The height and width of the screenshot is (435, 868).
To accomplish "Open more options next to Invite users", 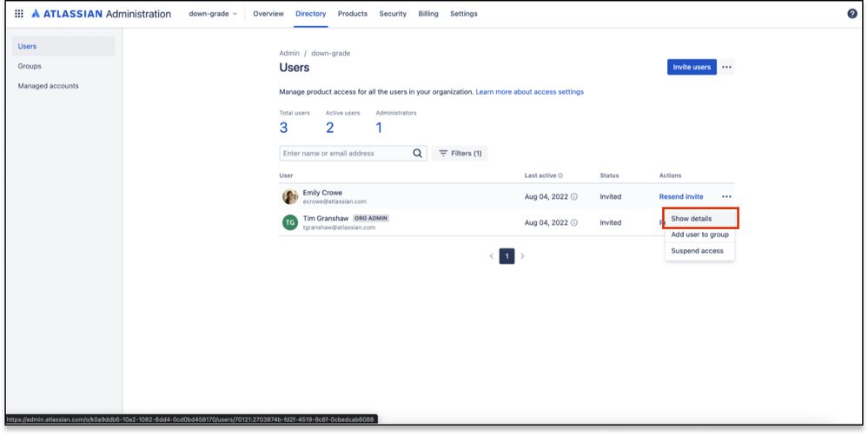I will point(727,67).
